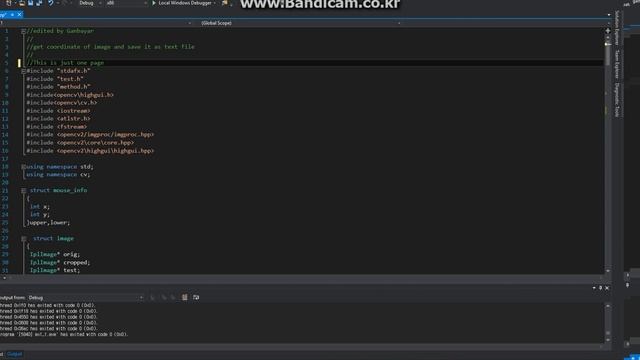Open the Diagnostic Tools side tab
Viewport: 640px width, 360px height.
[617, 100]
